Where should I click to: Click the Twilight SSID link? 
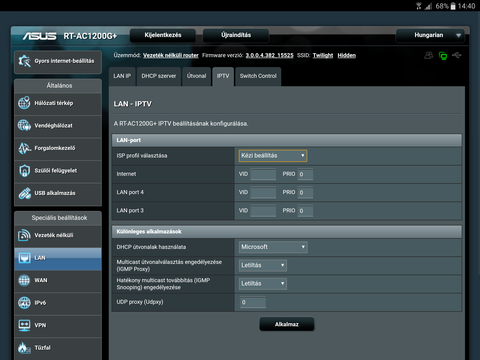pyautogui.click(x=323, y=55)
